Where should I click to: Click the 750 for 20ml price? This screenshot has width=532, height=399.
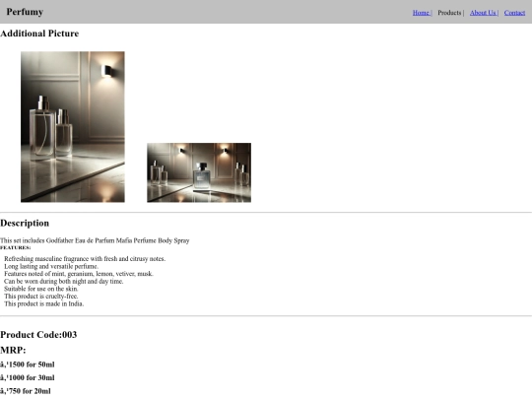[26, 391]
